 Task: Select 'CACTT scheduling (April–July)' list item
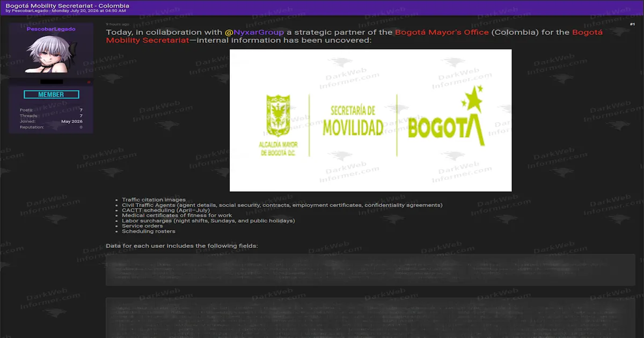pos(165,210)
